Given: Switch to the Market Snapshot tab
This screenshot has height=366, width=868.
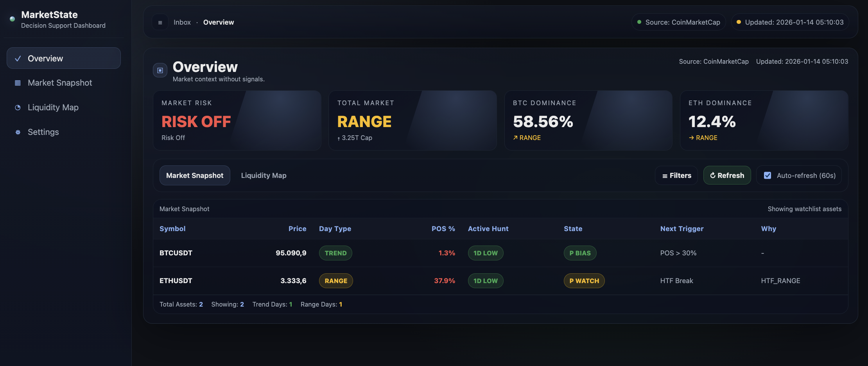Looking at the screenshot, I should (x=195, y=175).
